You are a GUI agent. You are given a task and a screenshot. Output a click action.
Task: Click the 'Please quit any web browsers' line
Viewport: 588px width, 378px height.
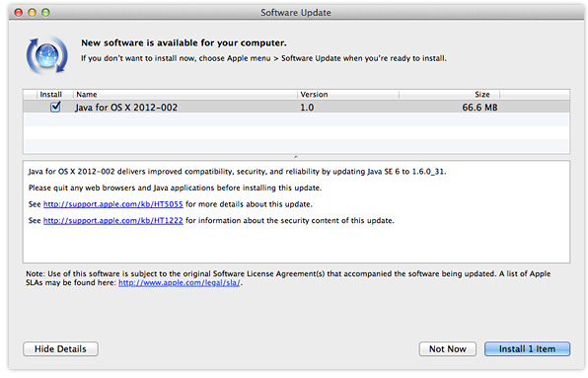point(176,188)
